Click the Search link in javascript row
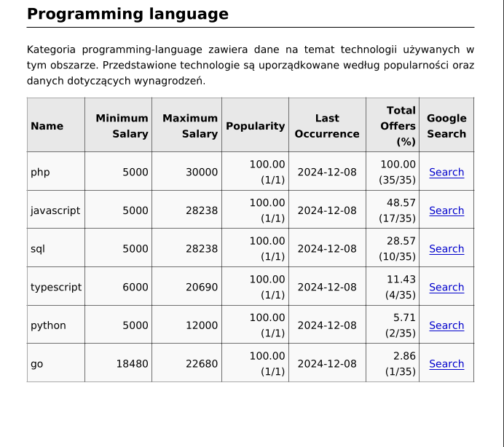Image resolution: width=504 pixels, height=447 pixels. (446, 210)
